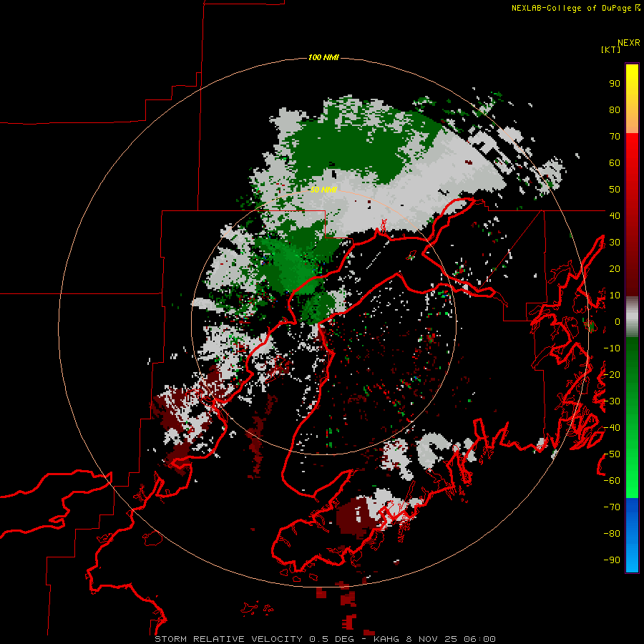Click the 40 value on the color scale
The image size is (644, 644).
pos(615,215)
